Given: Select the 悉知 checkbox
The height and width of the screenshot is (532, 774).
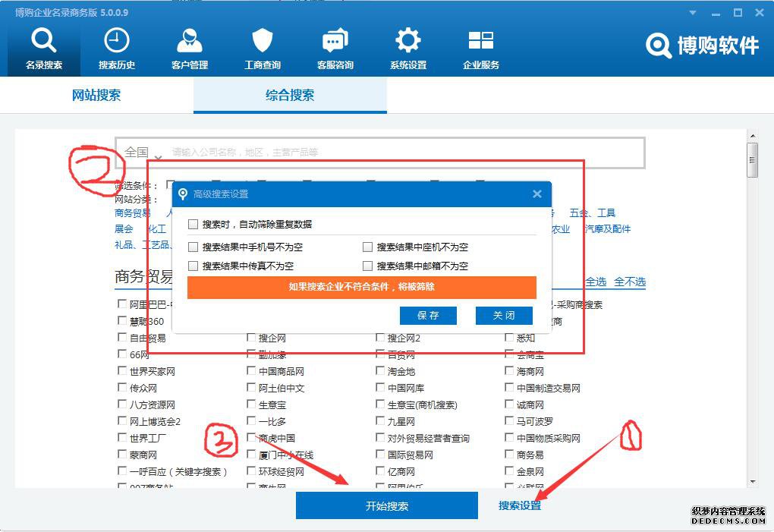Looking at the screenshot, I should [509, 338].
